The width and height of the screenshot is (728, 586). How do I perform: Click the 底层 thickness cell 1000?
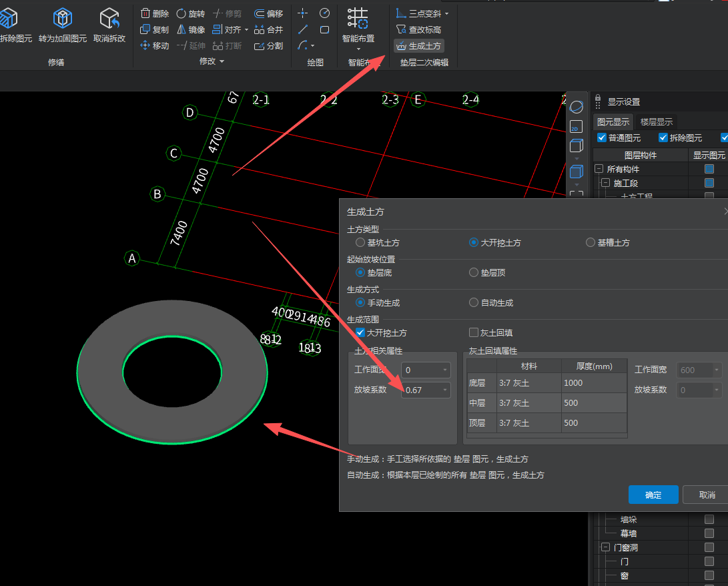(594, 382)
